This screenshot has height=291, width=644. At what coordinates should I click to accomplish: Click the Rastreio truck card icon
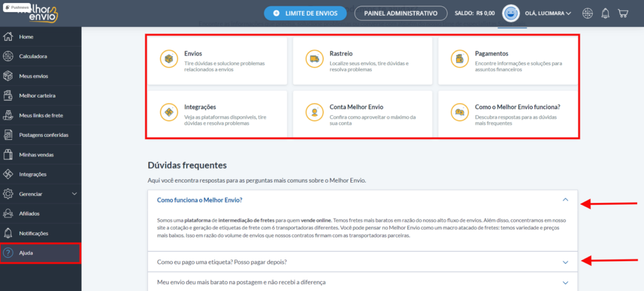point(314,59)
